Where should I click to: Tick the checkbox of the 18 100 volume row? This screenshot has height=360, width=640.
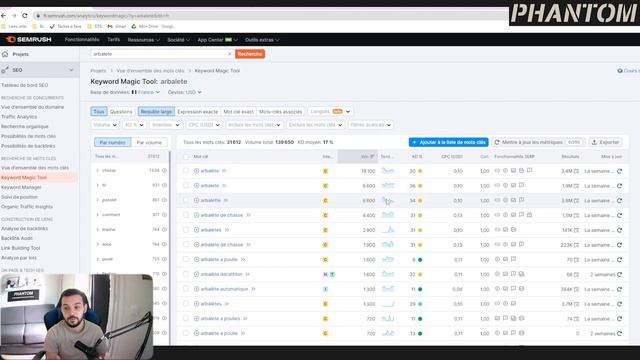pos(186,171)
